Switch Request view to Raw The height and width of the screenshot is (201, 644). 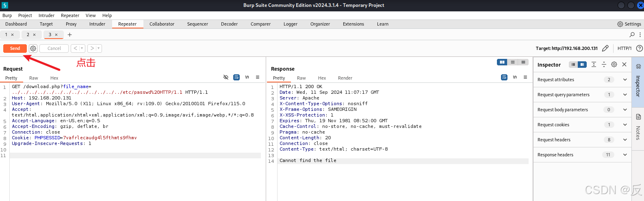point(33,78)
